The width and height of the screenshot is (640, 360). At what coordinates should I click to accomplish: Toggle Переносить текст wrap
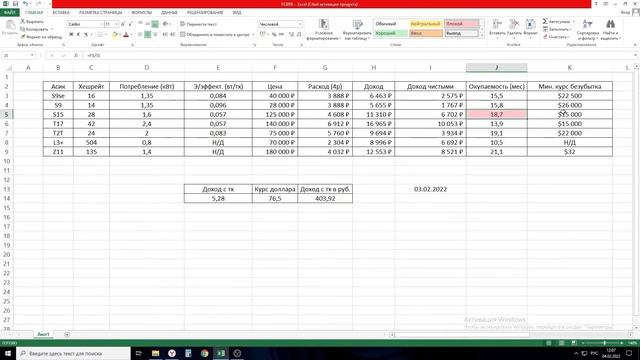point(199,24)
